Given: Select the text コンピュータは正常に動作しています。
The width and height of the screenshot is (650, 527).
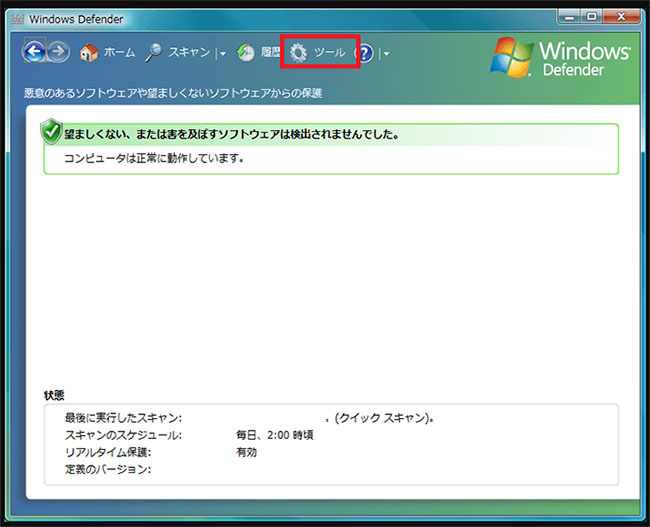Looking at the screenshot, I should click(x=154, y=158).
